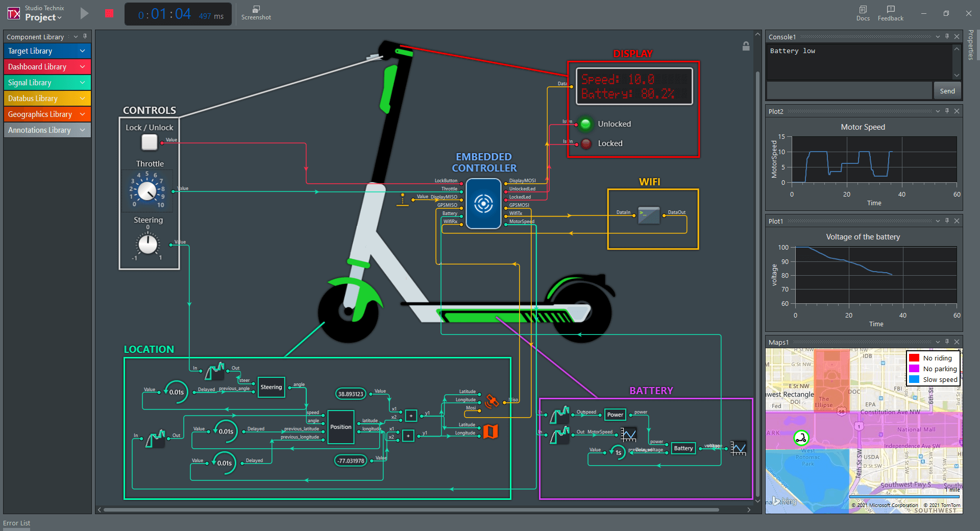Select the Speed/Battery LCD display
The height and width of the screenshot is (531, 980).
pyautogui.click(x=634, y=86)
